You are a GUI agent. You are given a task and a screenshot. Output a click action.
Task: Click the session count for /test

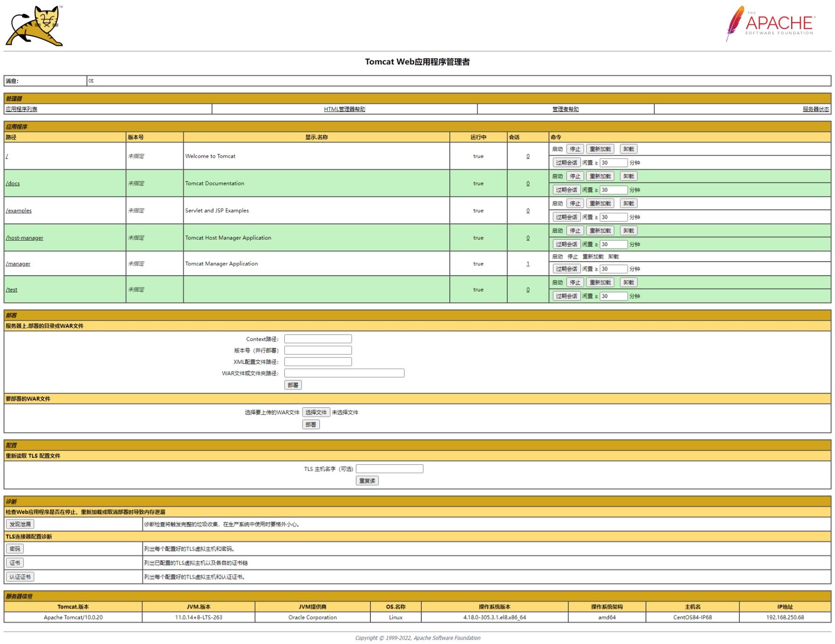point(528,290)
